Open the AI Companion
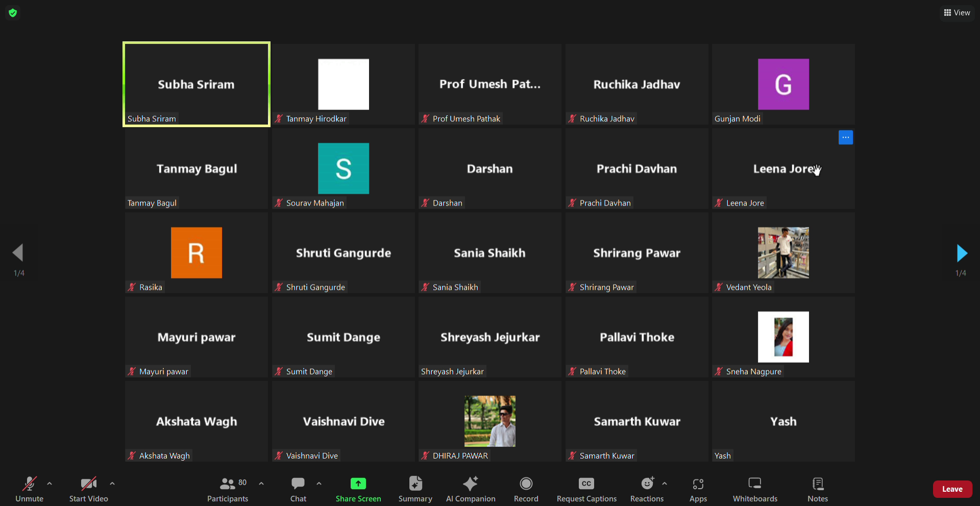Screen dimensions: 980x506 470,489
